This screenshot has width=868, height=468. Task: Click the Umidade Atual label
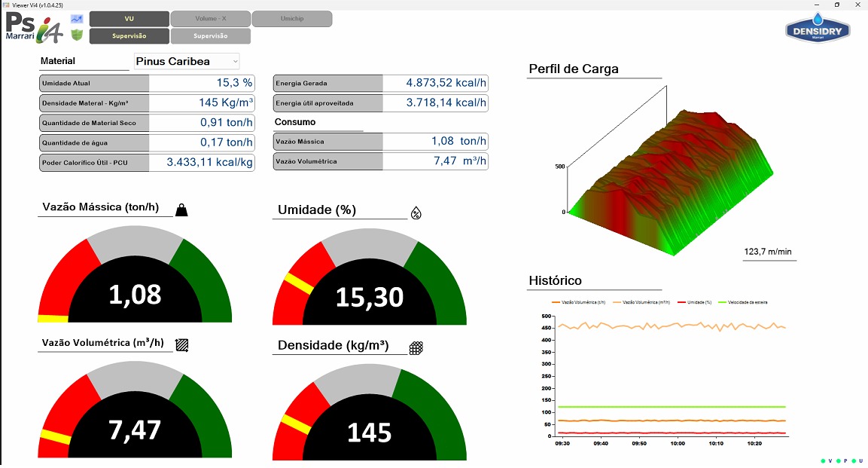[x=66, y=84]
